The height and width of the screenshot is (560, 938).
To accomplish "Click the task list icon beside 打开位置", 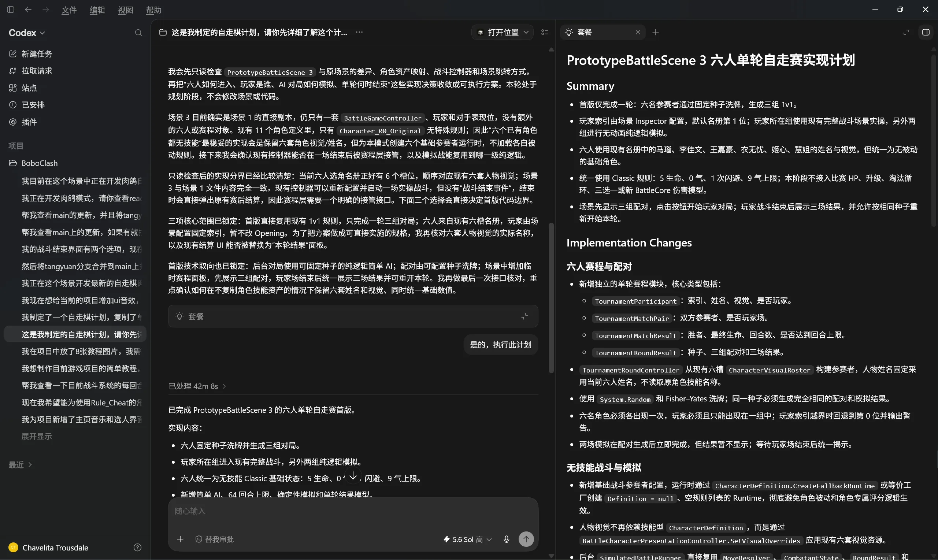I will (545, 33).
